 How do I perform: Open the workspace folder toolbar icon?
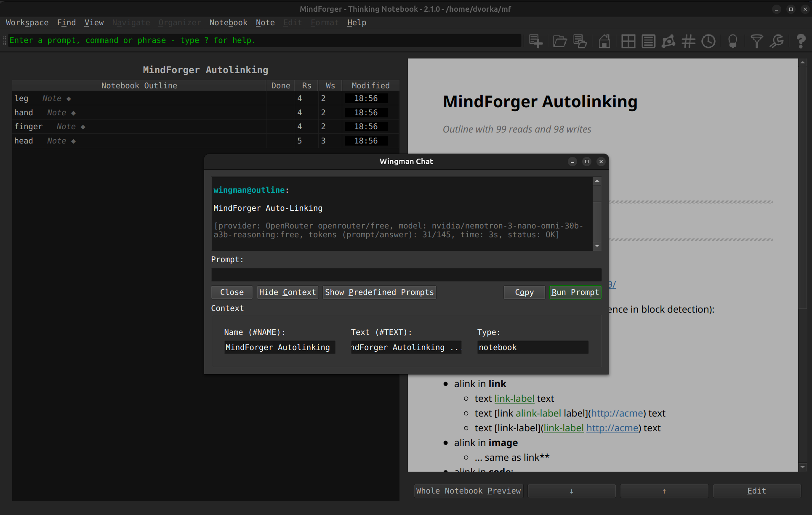pos(559,41)
